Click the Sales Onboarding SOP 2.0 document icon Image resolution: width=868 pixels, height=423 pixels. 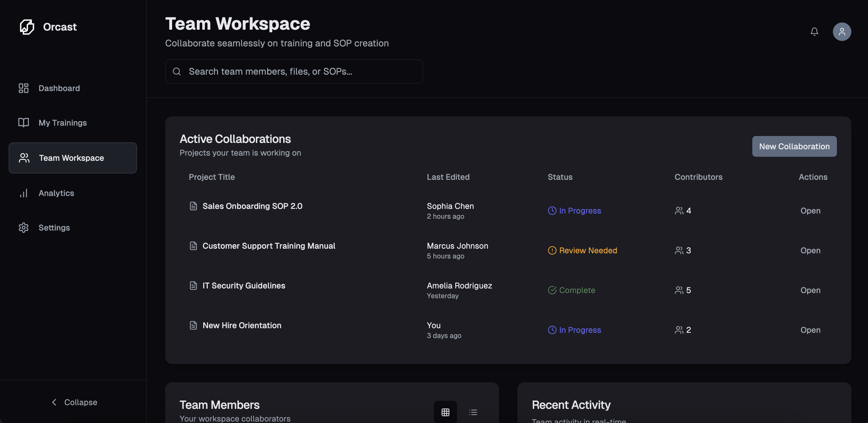193,206
